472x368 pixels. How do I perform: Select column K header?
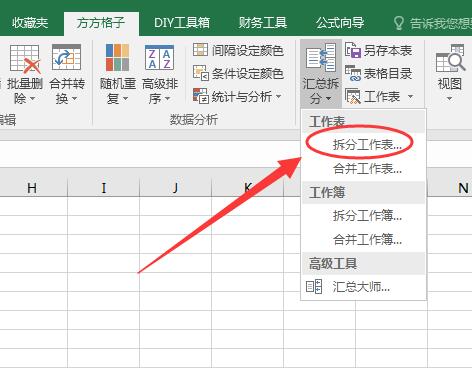tap(248, 188)
